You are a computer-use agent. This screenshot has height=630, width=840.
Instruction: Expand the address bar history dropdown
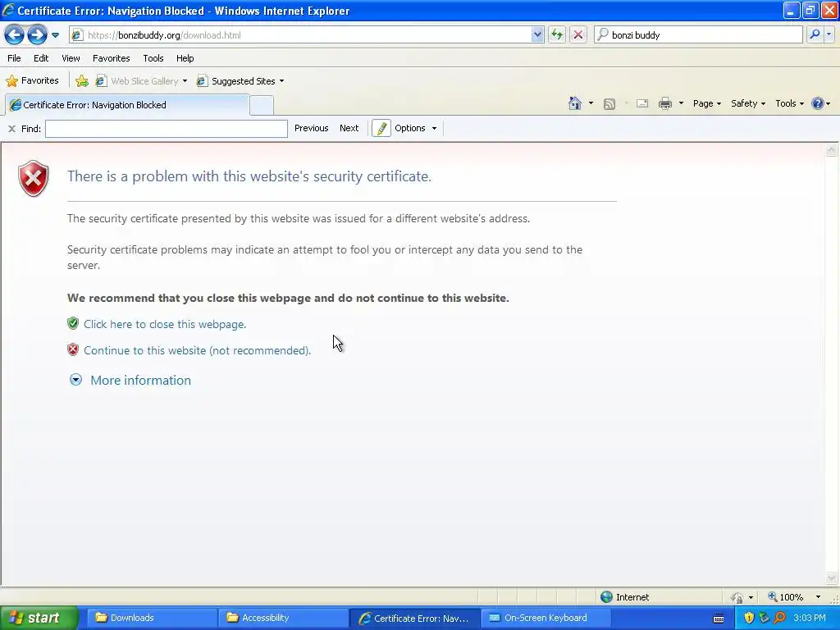pyautogui.click(x=537, y=34)
